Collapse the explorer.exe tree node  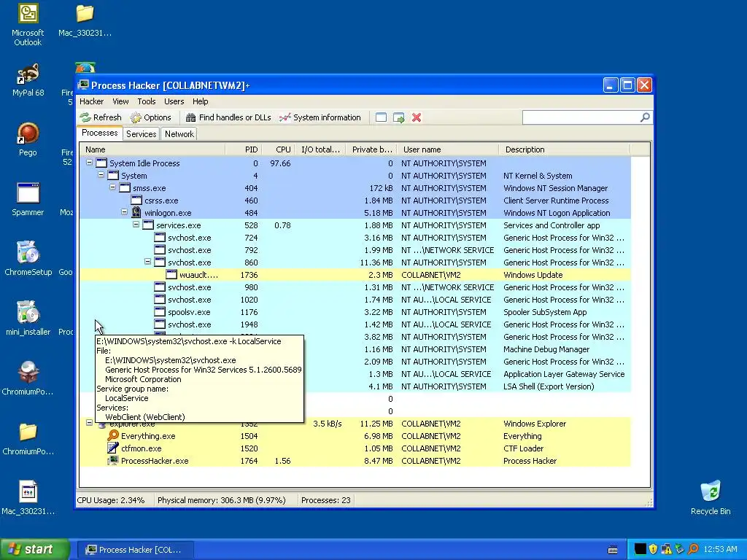click(89, 422)
